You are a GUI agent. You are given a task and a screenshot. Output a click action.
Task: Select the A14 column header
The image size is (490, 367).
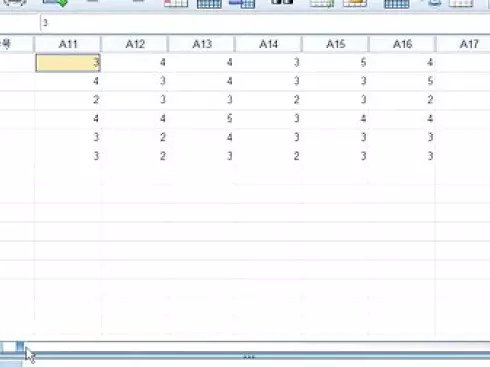tap(268, 44)
